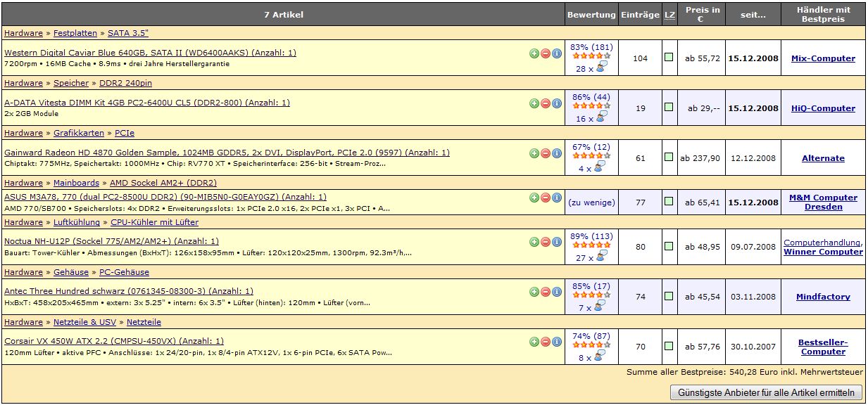868x405 pixels.
Task: Open 83% (181) rating for Western Digital
Action: pos(591,47)
